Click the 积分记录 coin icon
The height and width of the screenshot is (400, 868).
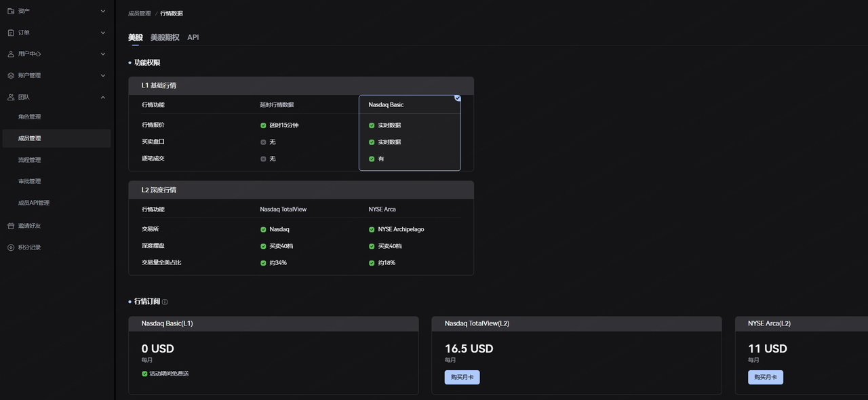click(11, 247)
